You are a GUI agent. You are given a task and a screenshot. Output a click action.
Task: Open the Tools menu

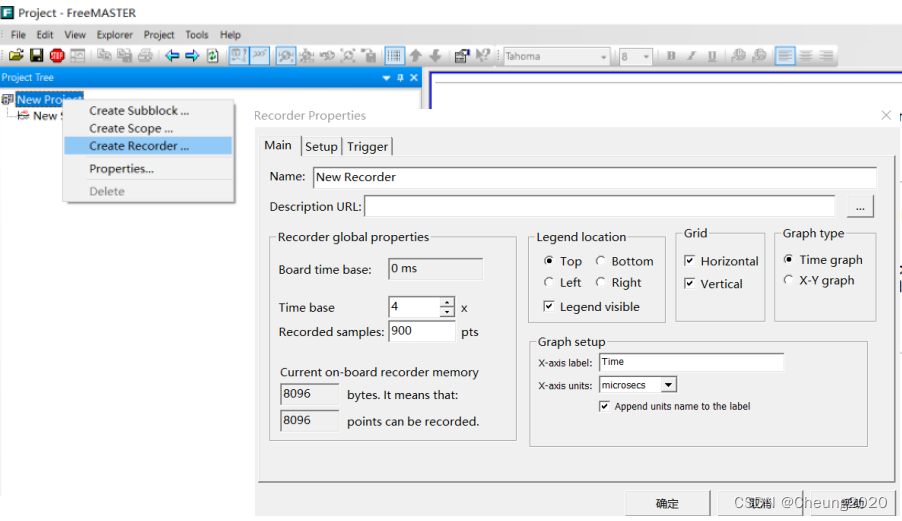(x=197, y=35)
